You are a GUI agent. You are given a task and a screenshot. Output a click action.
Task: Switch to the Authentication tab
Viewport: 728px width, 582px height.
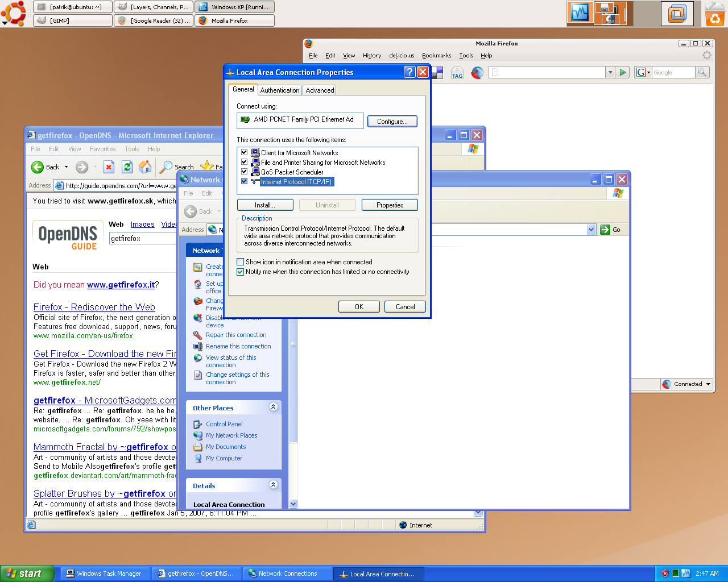pyautogui.click(x=280, y=90)
